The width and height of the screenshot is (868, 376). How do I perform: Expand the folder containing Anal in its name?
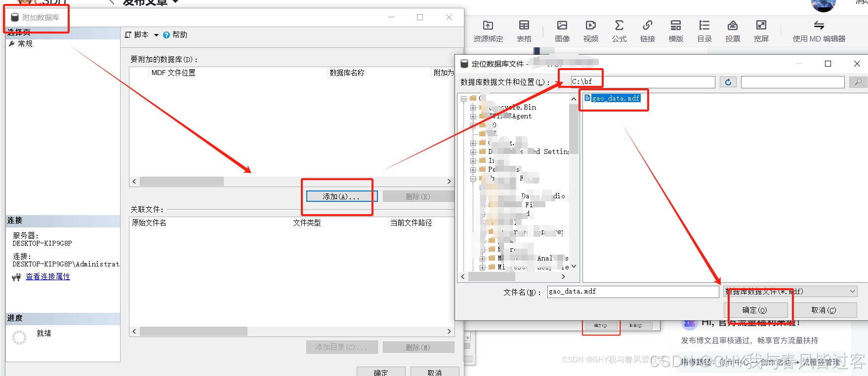click(x=483, y=259)
